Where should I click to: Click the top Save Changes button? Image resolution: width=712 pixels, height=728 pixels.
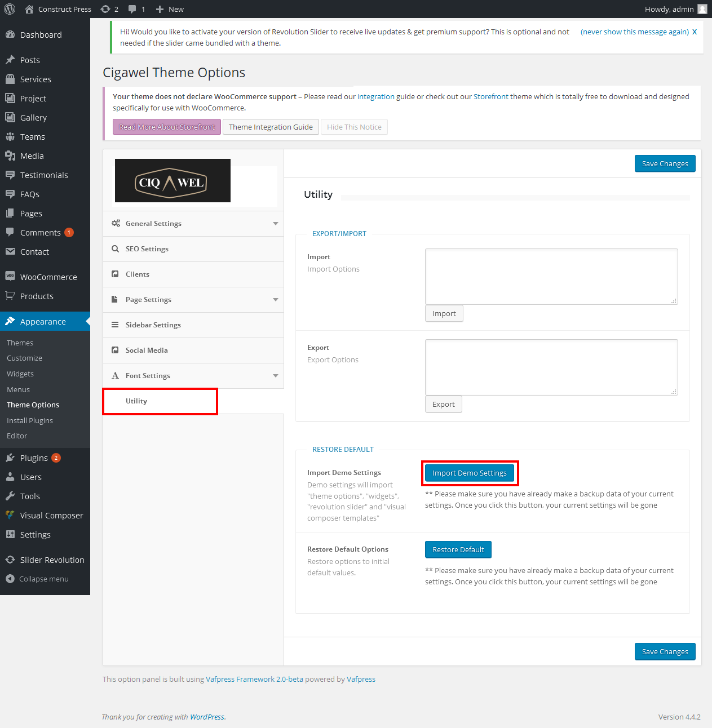coord(665,163)
